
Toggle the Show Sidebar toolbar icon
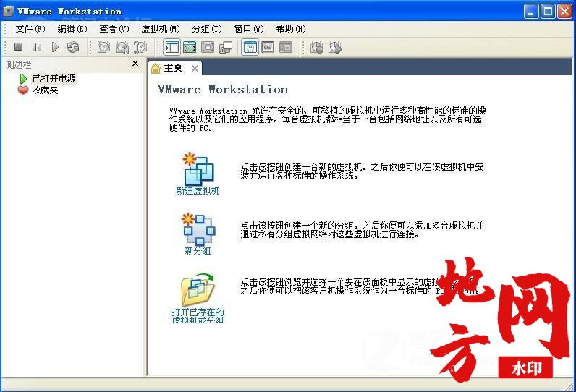tap(172, 47)
